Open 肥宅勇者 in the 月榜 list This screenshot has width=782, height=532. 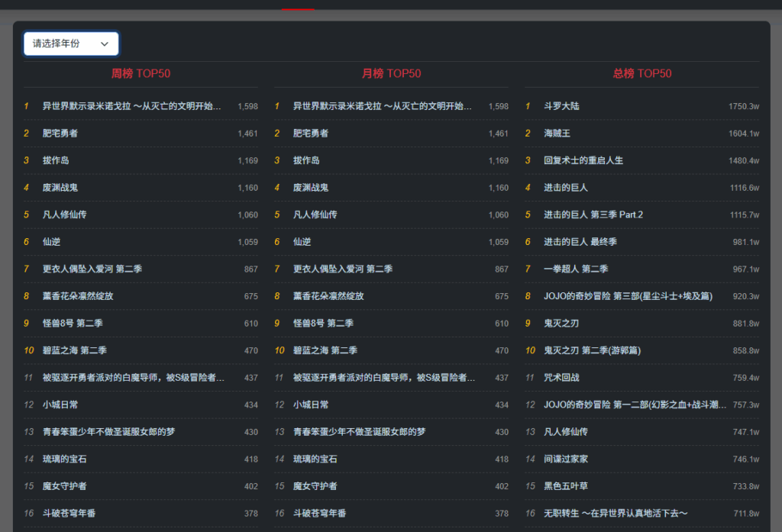pyautogui.click(x=311, y=133)
